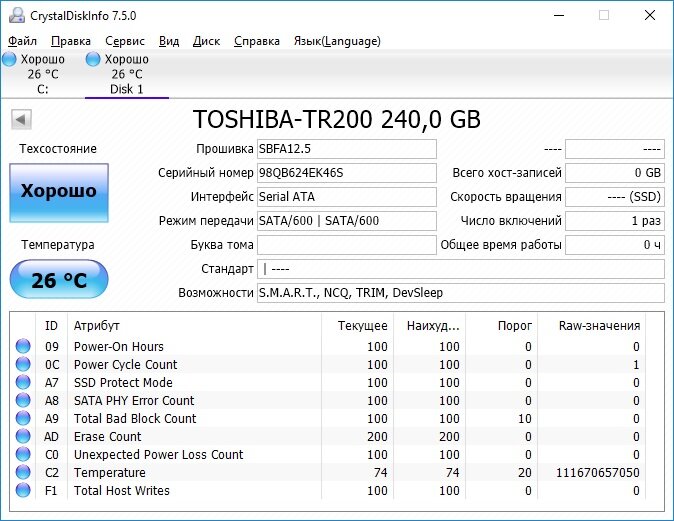
Task: Click the serial number field 98QB624EK46S
Action: click(346, 173)
